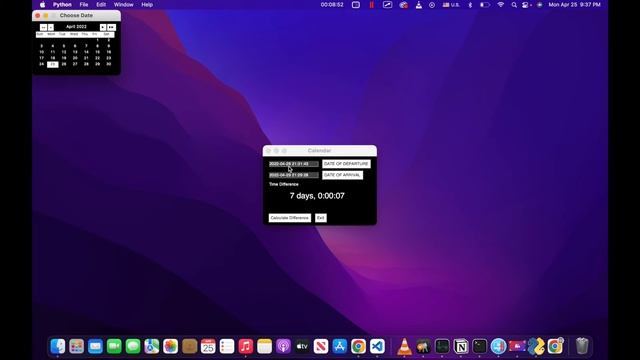Open FaceTime in the dock
Viewport: 640px width, 360px height.
(x=114, y=346)
